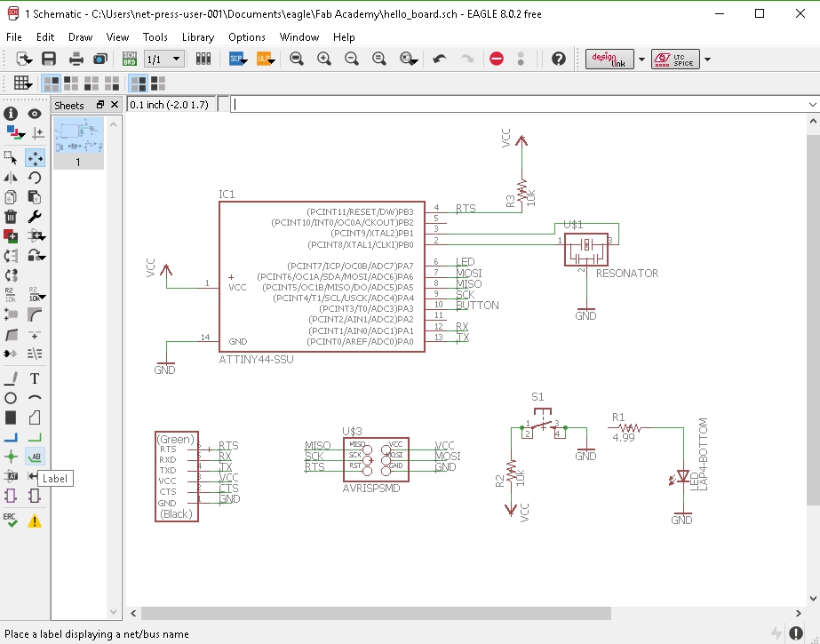Select the Change wrench tool

pyautogui.click(x=35, y=217)
